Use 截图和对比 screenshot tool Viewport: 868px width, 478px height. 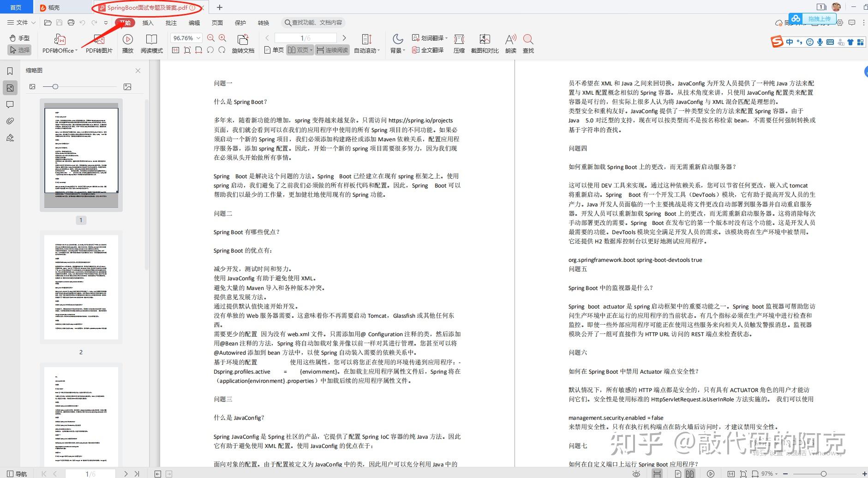click(x=485, y=43)
